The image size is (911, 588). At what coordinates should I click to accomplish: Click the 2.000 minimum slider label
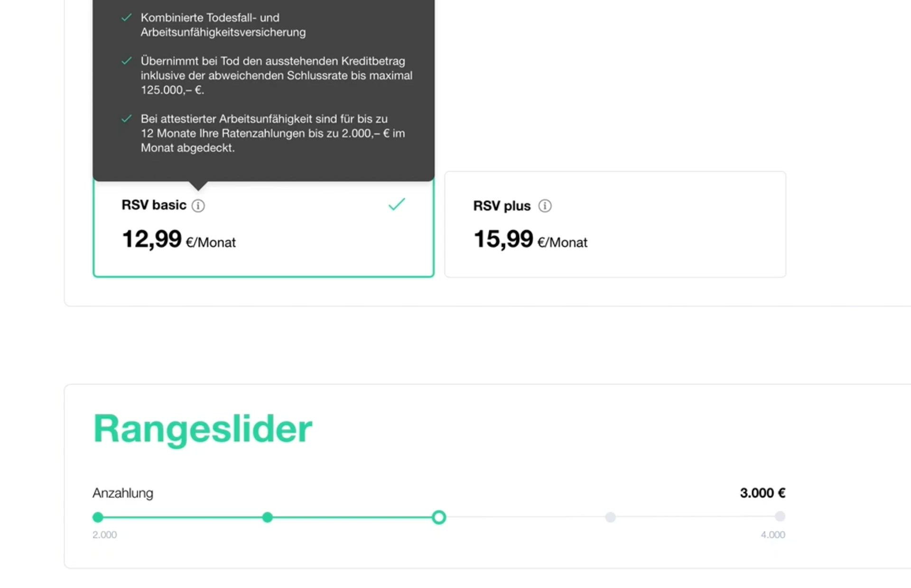(105, 535)
